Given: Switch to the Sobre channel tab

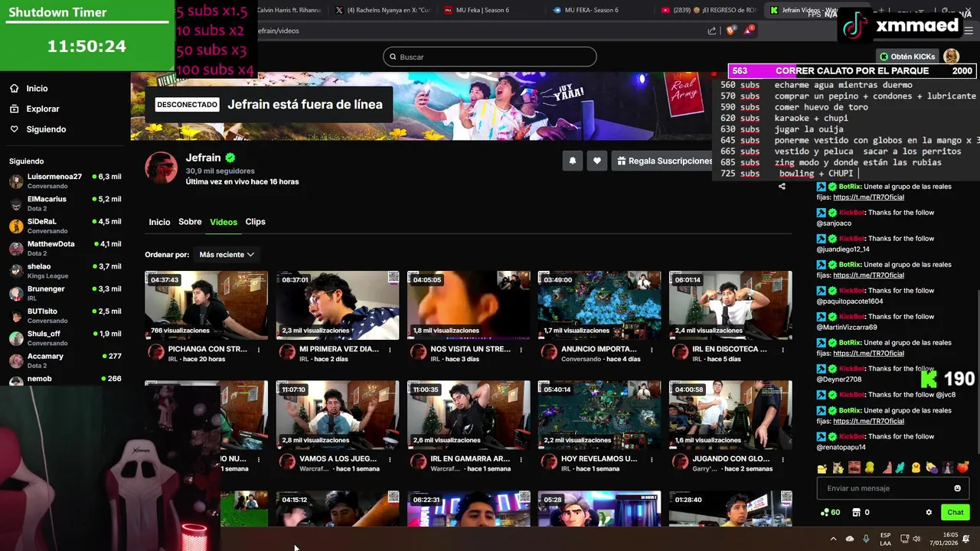Looking at the screenshot, I should (x=190, y=222).
